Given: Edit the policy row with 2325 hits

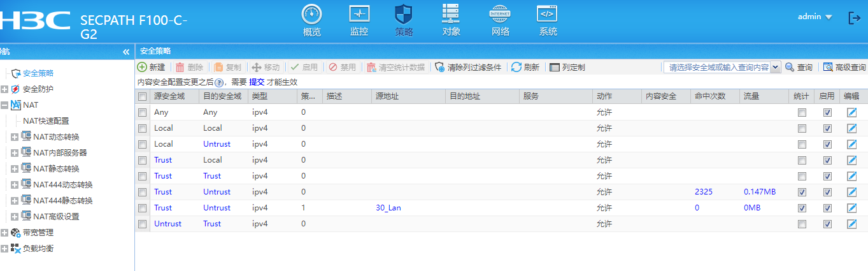Looking at the screenshot, I should coord(852,192).
